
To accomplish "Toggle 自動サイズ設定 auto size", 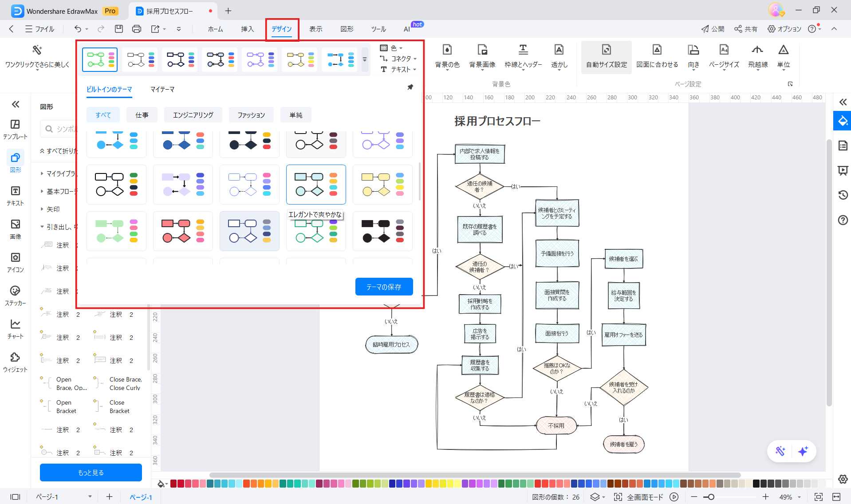I will 606,56.
